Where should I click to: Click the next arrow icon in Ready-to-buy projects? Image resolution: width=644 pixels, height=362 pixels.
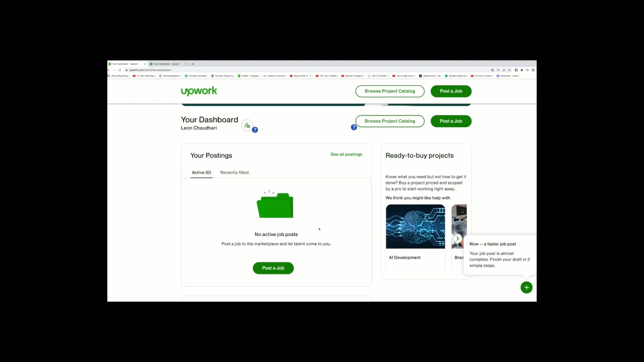click(458, 238)
